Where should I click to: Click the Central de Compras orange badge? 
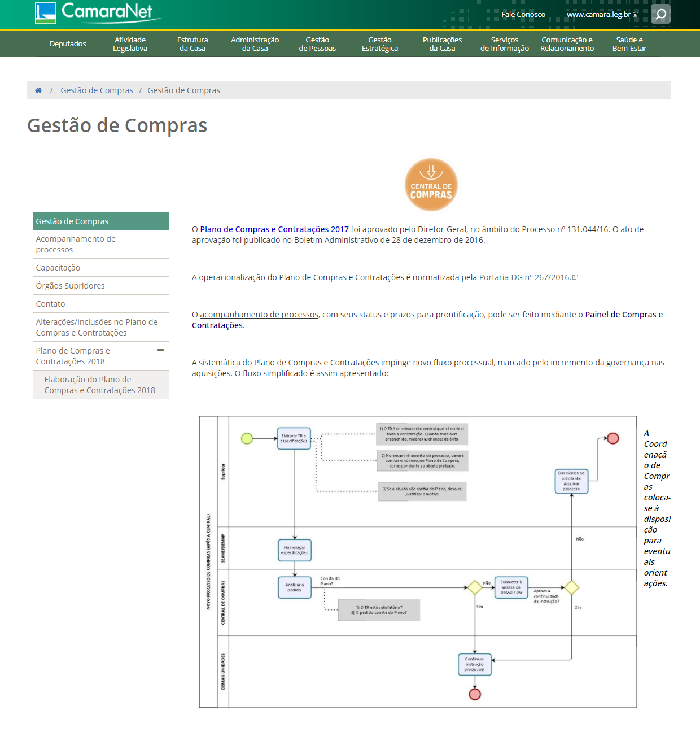point(431,185)
